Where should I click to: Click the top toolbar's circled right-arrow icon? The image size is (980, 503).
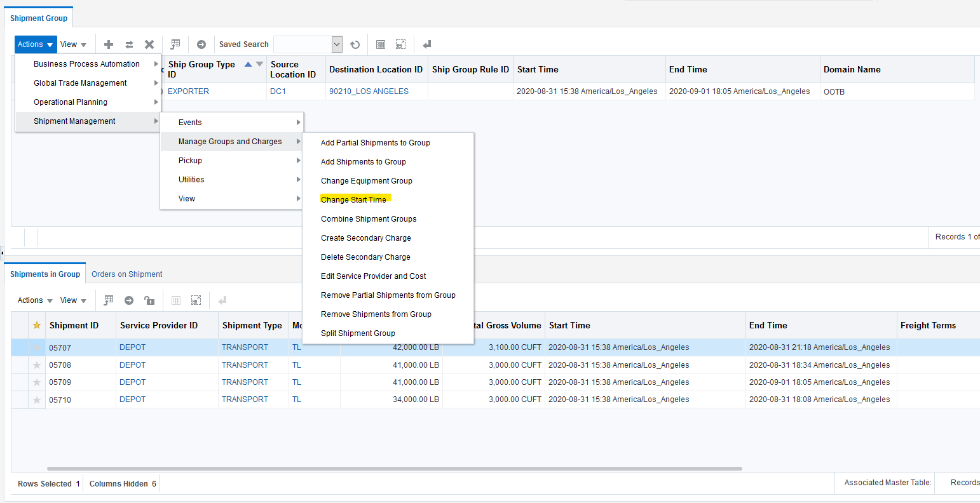(201, 44)
